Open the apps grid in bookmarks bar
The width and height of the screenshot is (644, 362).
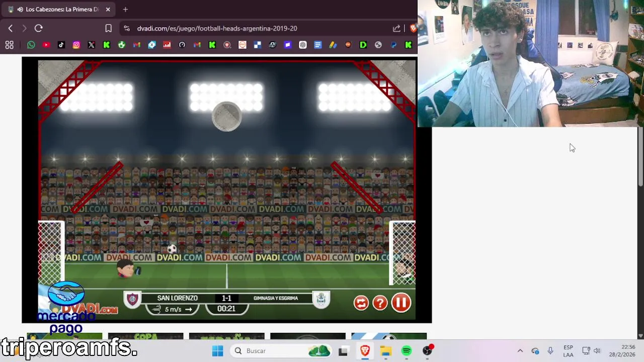[x=9, y=45]
